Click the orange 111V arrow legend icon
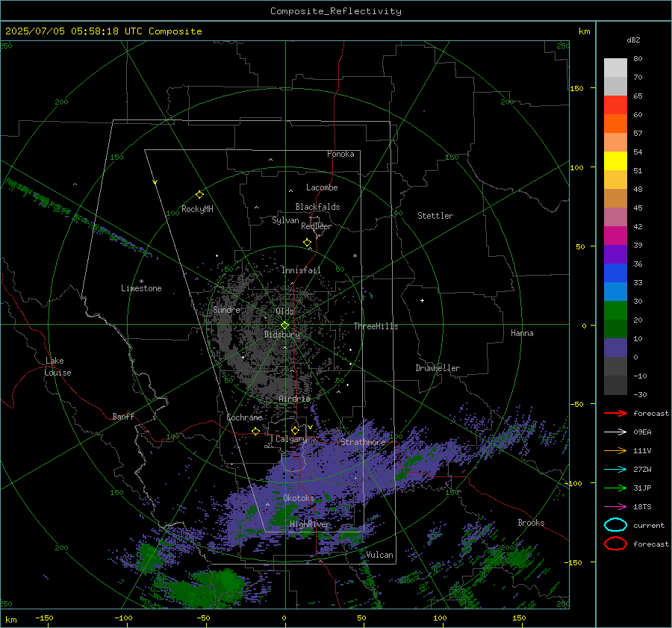The width and height of the screenshot is (672, 628). coord(615,450)
